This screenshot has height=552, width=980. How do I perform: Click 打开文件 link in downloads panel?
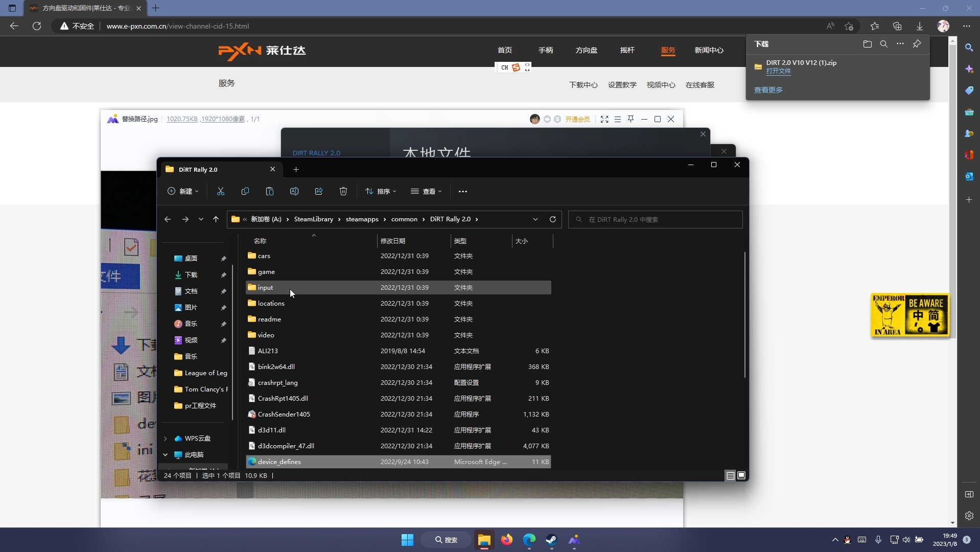[778, 71]
